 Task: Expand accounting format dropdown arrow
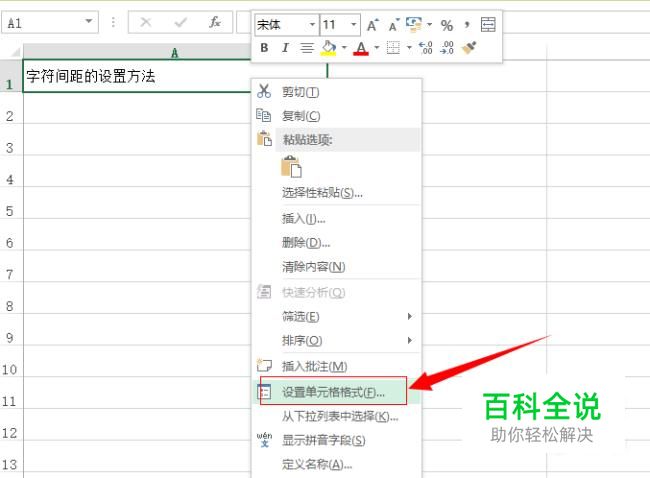429,25
